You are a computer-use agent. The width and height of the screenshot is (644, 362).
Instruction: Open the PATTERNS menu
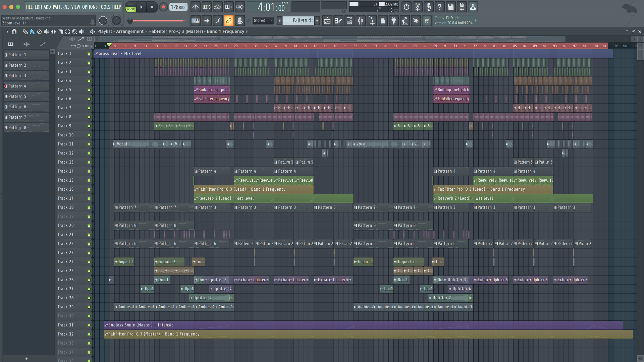coord(61,7)
